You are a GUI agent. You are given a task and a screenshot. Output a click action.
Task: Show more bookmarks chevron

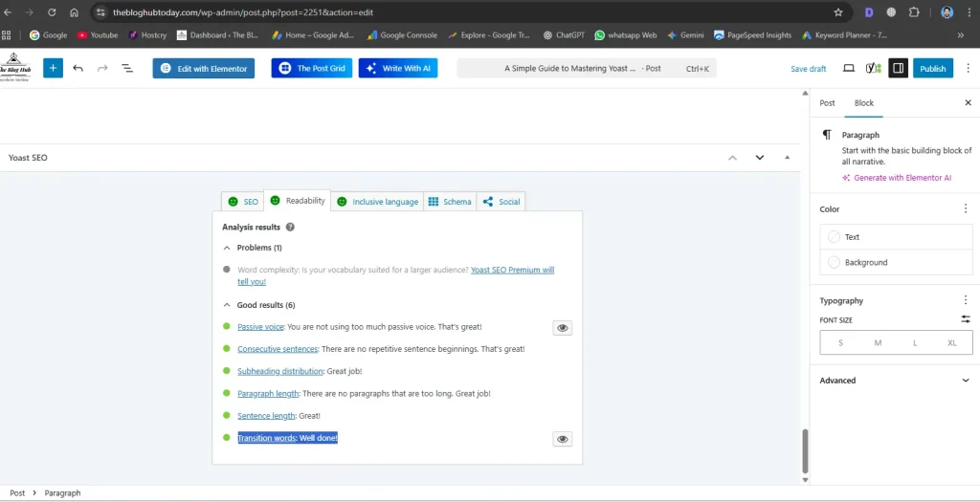pyautogui.click(x=961, y=35)
